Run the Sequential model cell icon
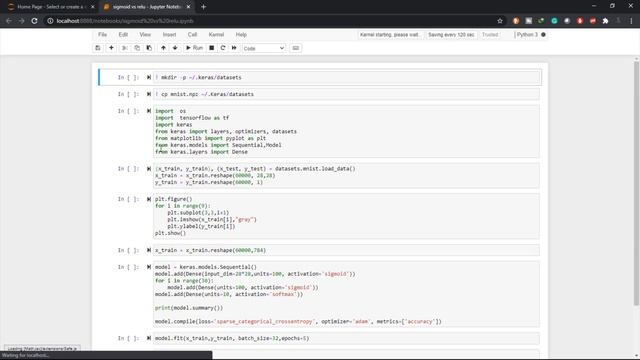This screenshot has width=640, height=360. (x=149, y=267)
